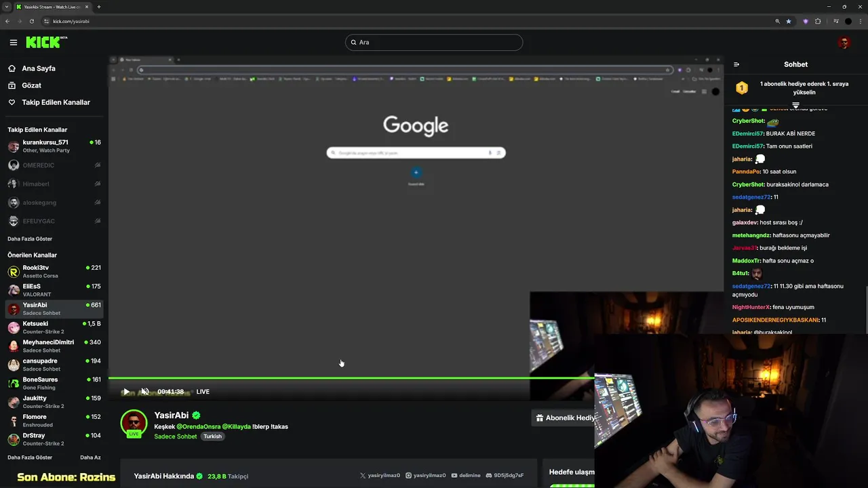Screen dimensions: 868x488
Task: Open recommended channel MeyhaneciDimitri
Action: click(54, 346)
